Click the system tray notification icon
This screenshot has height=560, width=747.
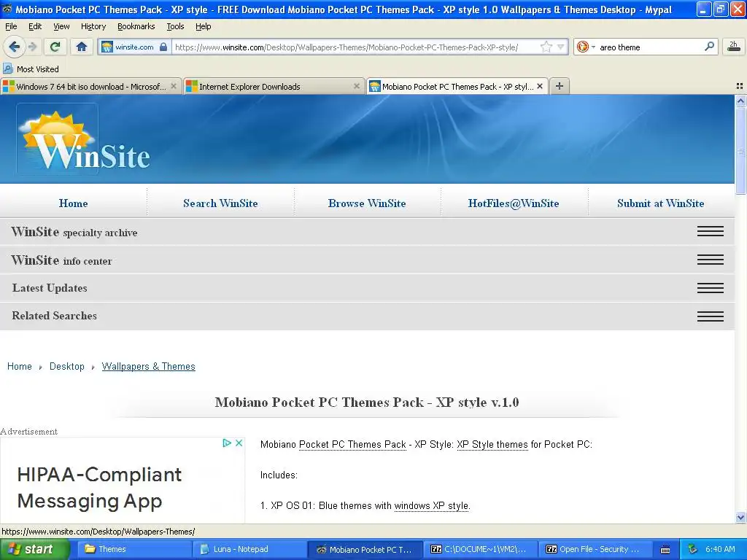(693, 549)
